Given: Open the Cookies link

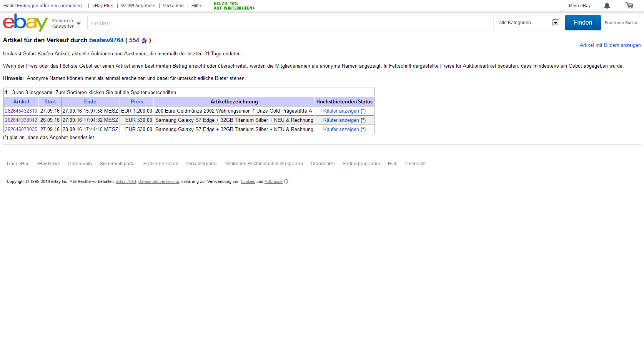Looking at the screenshot, I should click(248, 182).
